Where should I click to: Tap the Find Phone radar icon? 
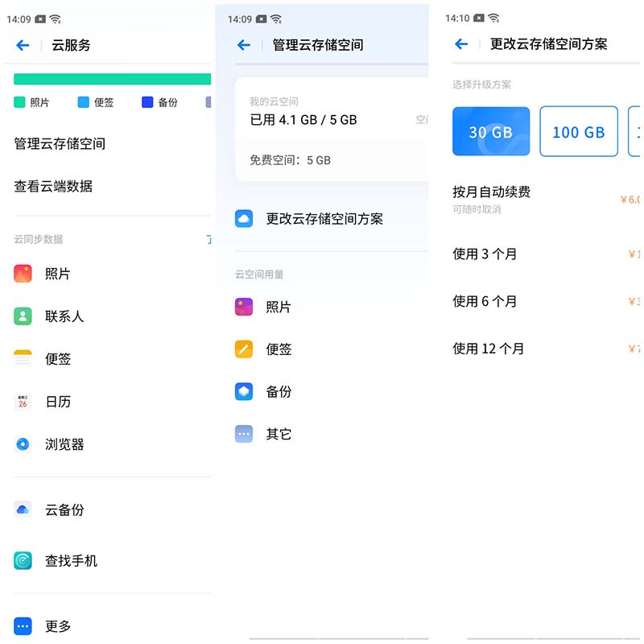[23, 560]
